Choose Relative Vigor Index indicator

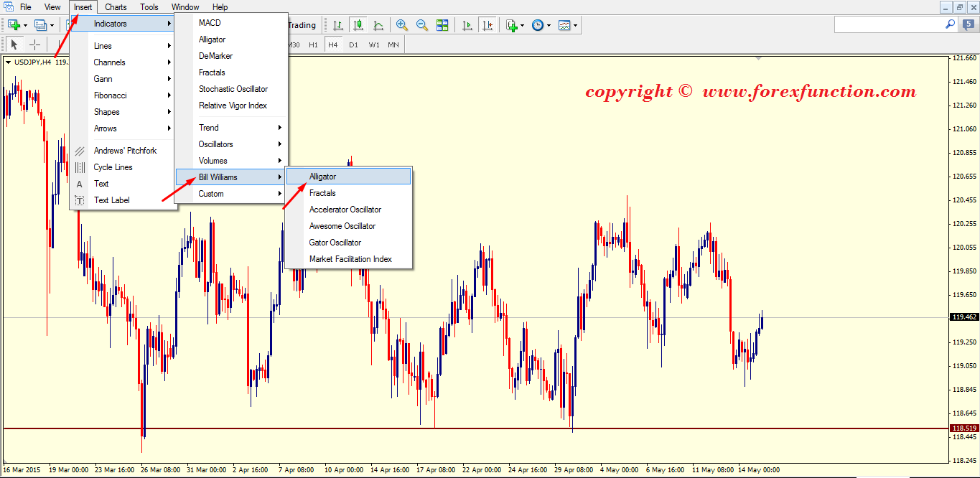(231, 106)
